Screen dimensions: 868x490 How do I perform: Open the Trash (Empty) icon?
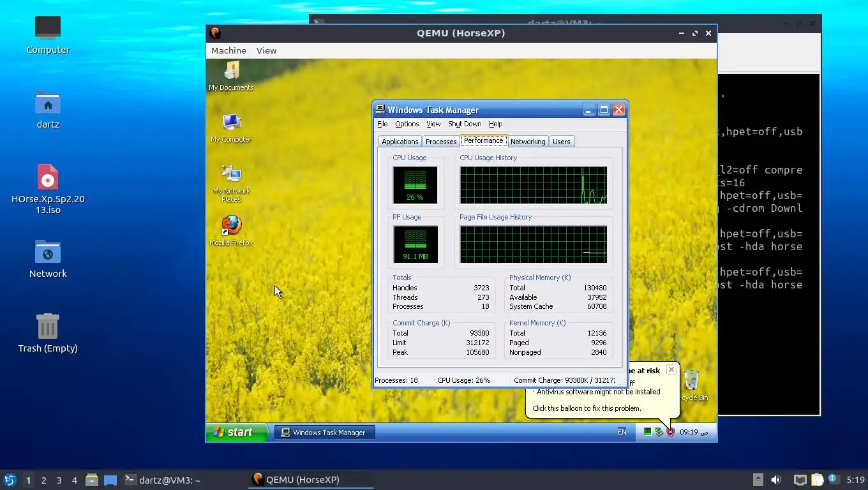(48, 333)
